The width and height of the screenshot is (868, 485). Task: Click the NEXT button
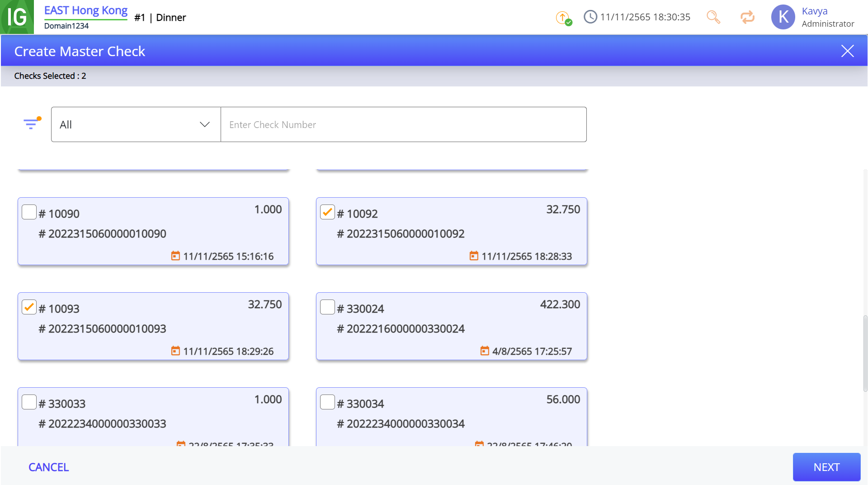coord(826,467)
